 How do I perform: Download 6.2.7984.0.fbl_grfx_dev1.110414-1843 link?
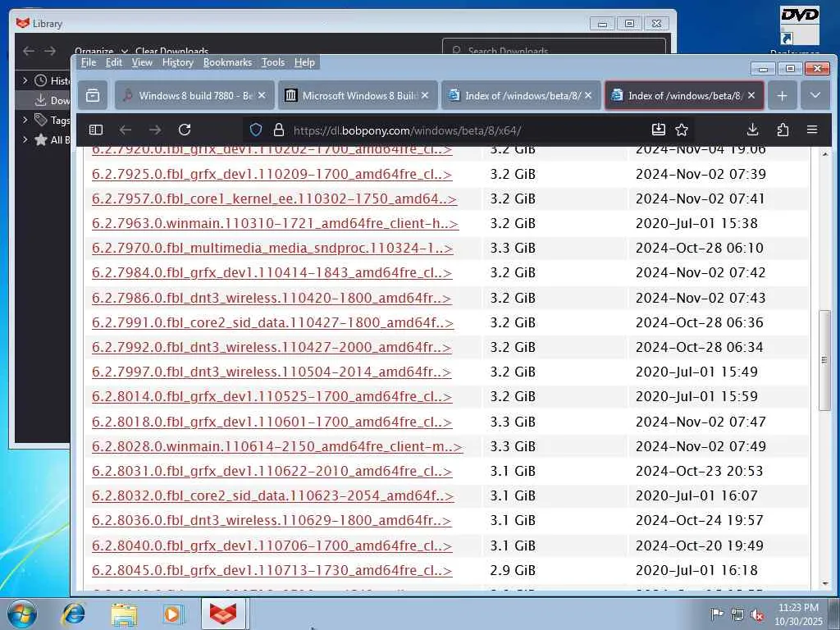point(272,273)
